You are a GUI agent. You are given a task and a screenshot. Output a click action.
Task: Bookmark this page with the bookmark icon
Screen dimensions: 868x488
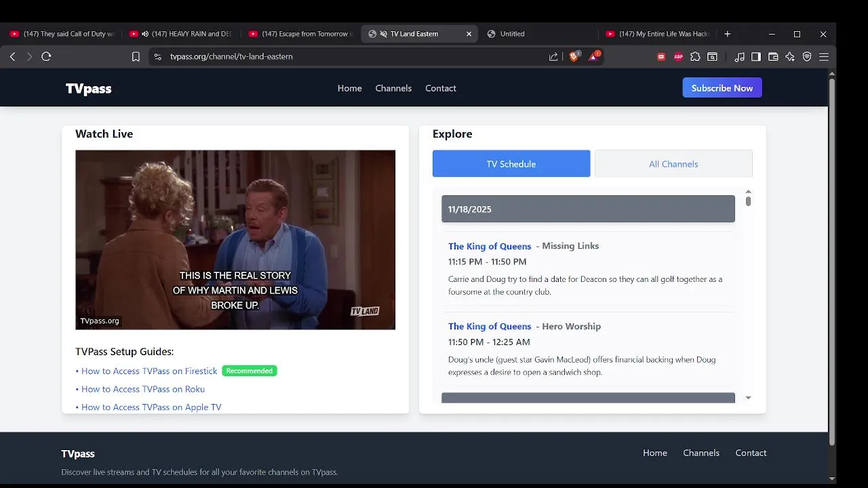136,57
